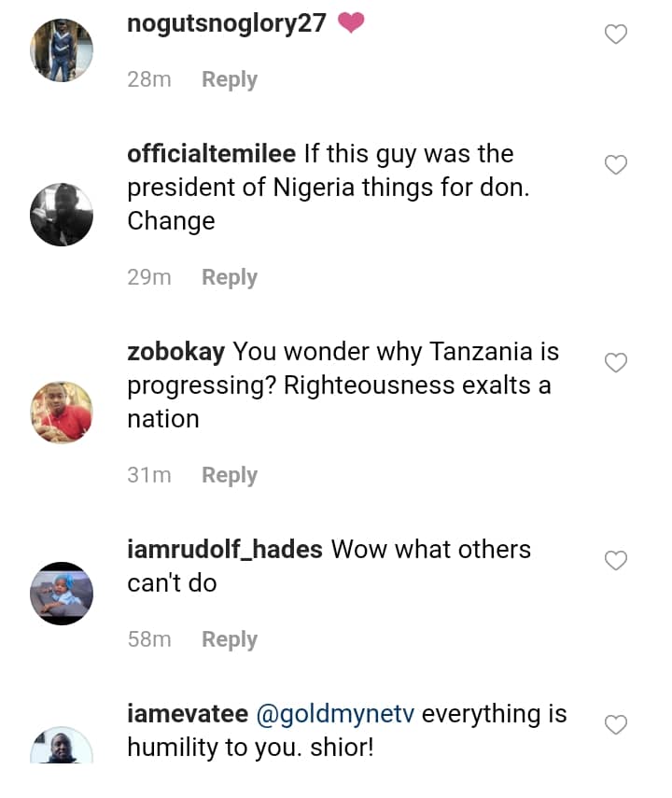View zobokay's profile avatar
Image resolution: width=672 pixels, height=798 pixels.
point(62,413)
